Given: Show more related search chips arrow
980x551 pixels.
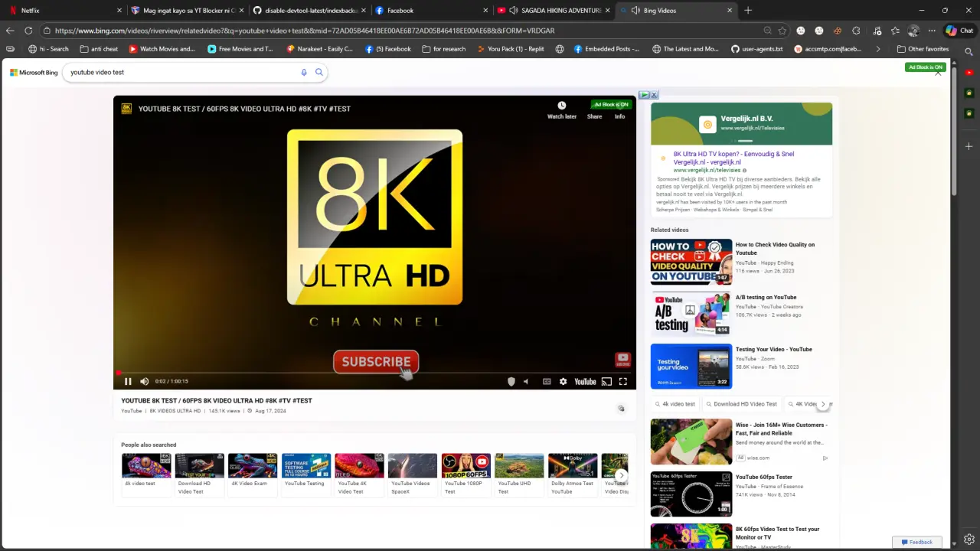Looking at the screenshot, I should [823, 404].
